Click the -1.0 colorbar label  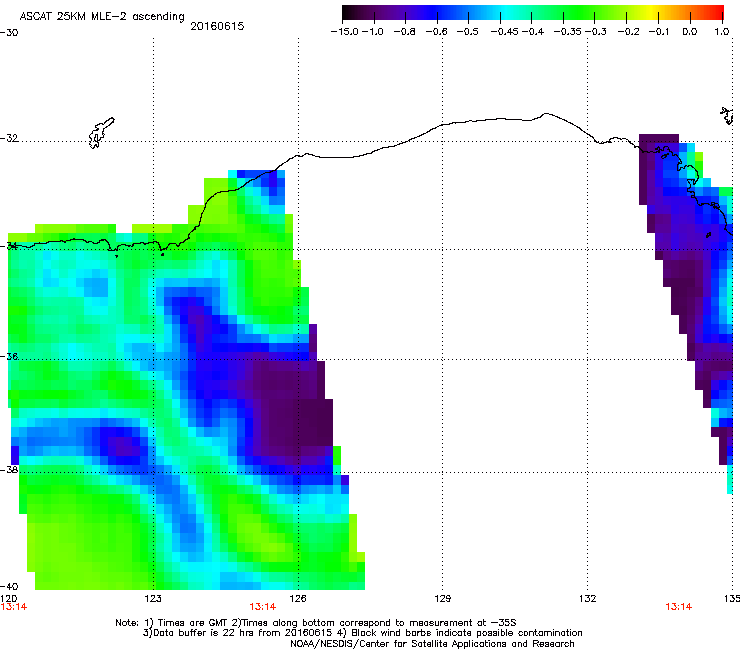click(x=373, y=32)
